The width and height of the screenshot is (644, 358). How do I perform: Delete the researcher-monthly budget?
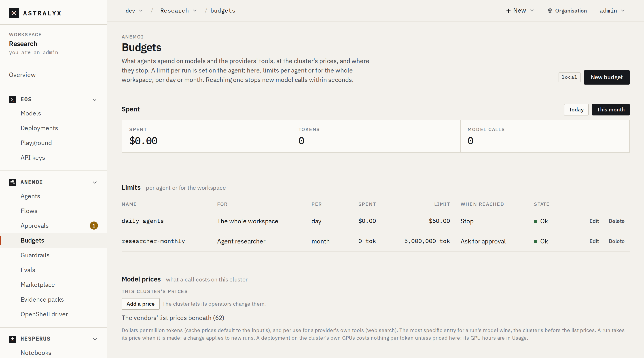tap(616, 241)
